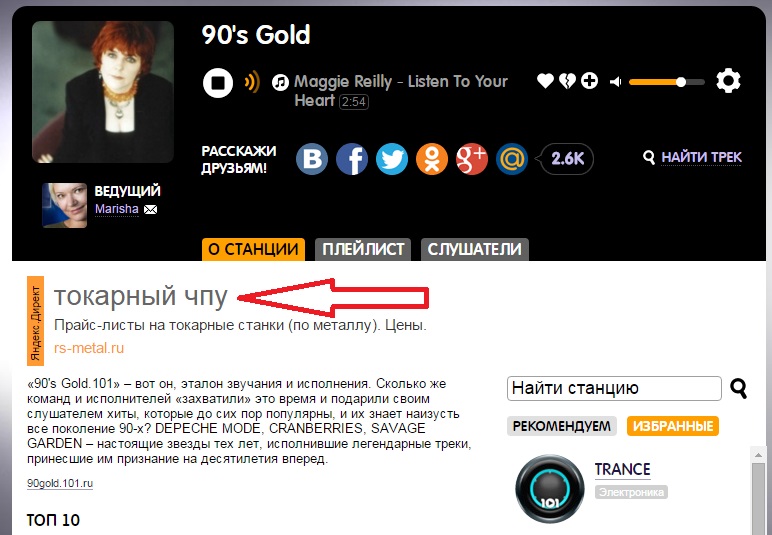Image resolution: width=772 pixels, height=535 pixels.
Task: Click the Найти станцию search field
Action: pos(614,388)
